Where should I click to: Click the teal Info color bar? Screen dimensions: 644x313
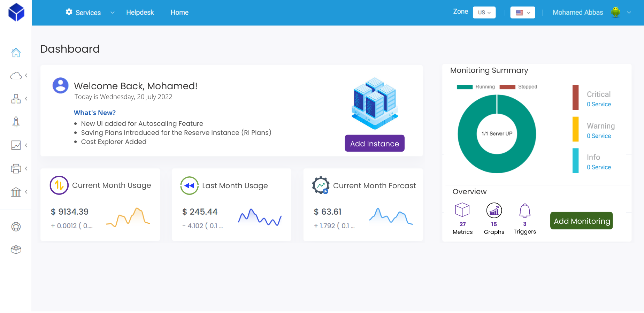tap(576, 161)
